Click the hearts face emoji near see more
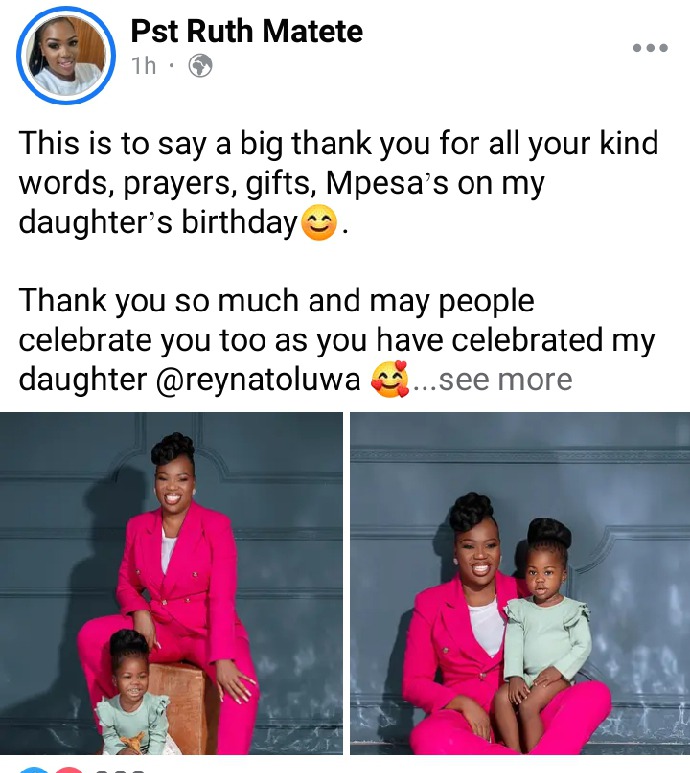This screenshot has width=690, height=773. (x=390, y=379)
